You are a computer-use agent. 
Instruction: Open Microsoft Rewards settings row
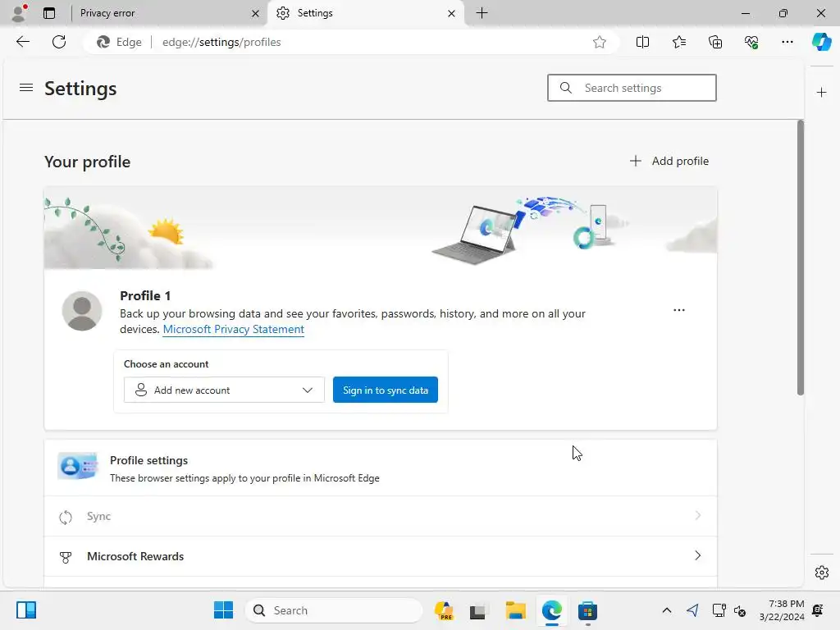[381, 556]
